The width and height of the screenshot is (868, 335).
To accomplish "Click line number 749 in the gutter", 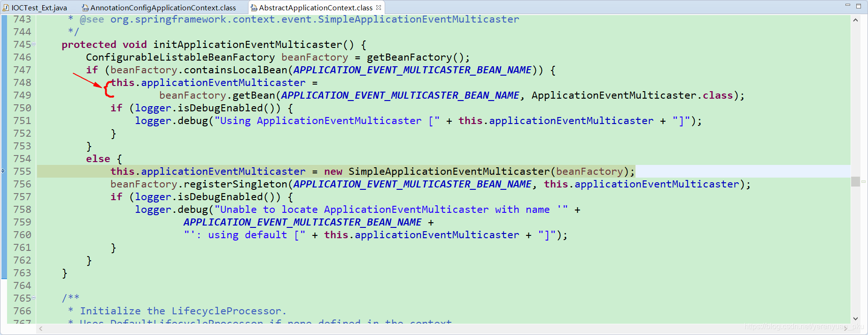I will pyautogui.click(x=22, y=95).
